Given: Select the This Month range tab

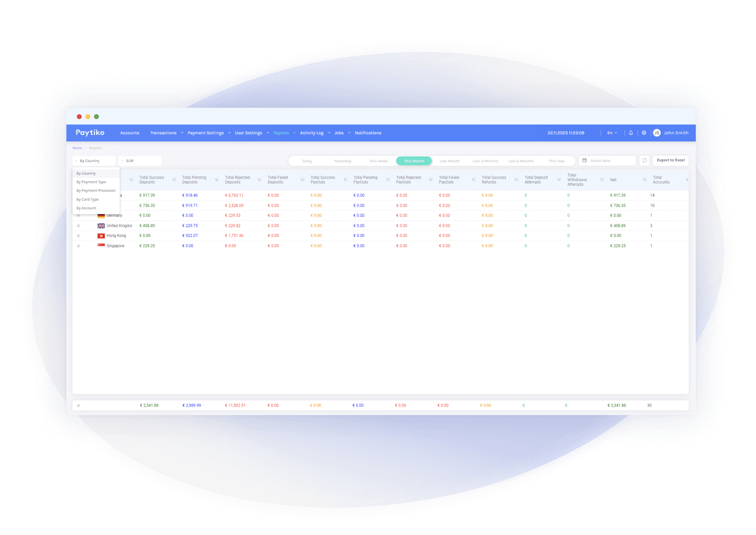Looking at the screenshot, I should pos(414,161).
